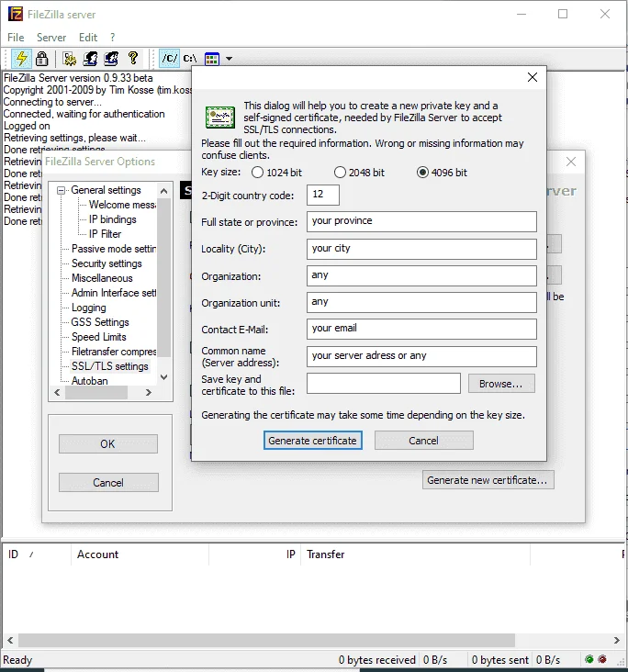This screenshot has width=628, height=672.
Task: Open the Server menu
Action: (51, 38)
